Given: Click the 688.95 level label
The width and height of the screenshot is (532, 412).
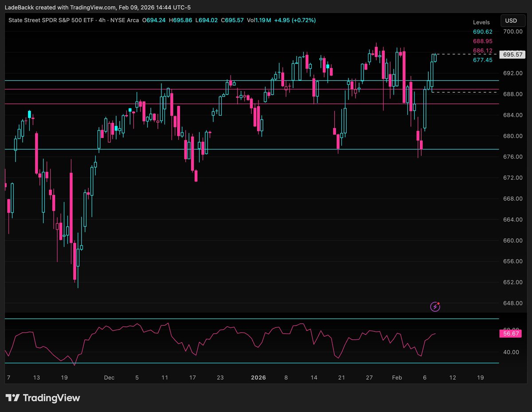Looking at the screenshot, I should (x=483, y=41).
